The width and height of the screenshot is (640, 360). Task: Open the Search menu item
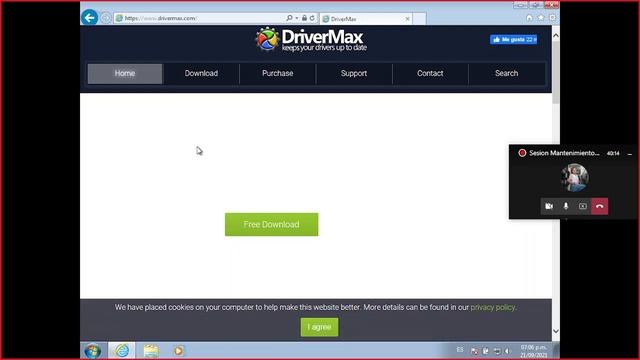[507, 73]
